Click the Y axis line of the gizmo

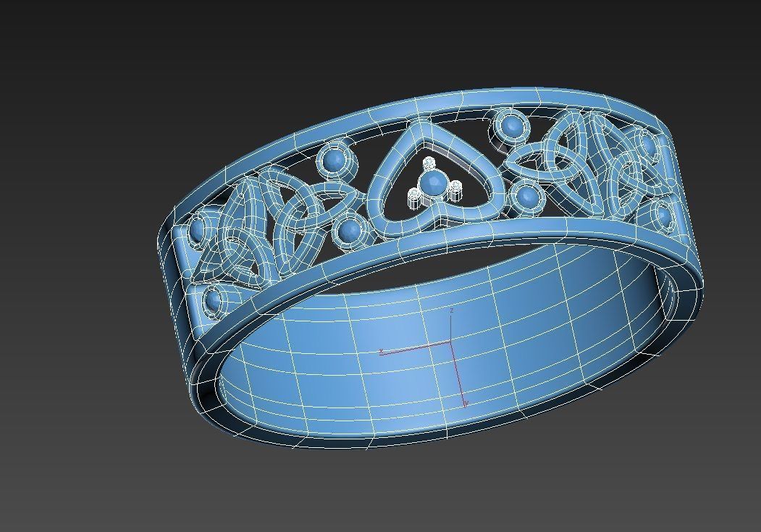coord(460,373)
